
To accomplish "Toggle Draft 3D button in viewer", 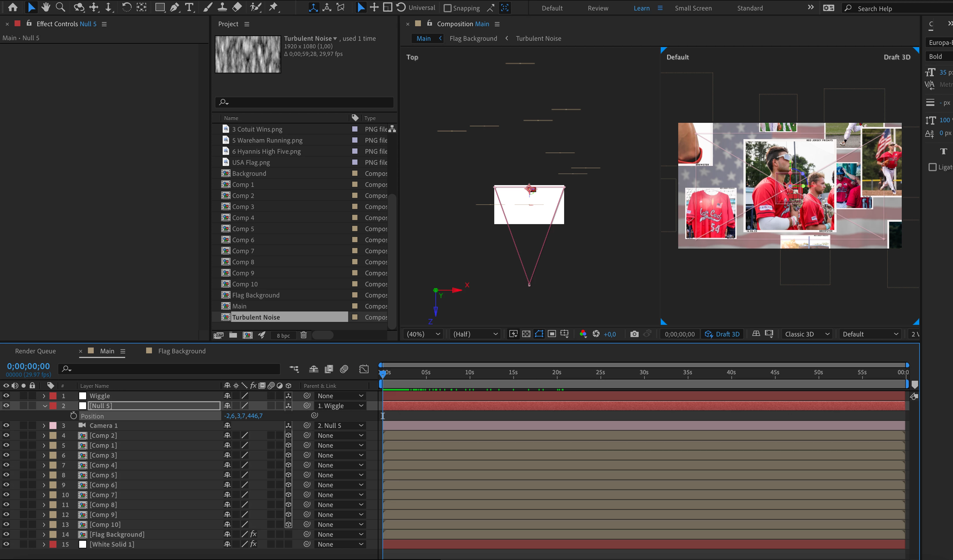I will [x=722, y=334].
